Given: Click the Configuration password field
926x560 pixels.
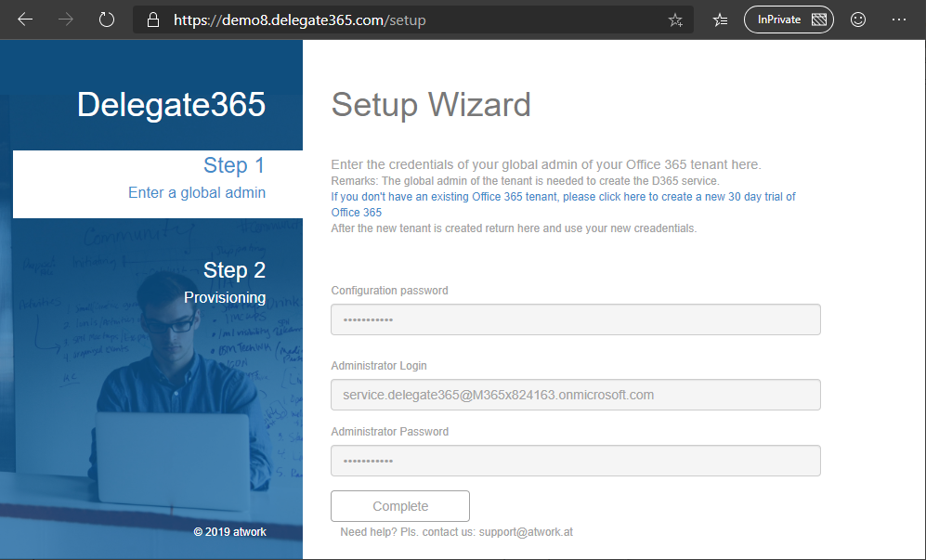Looking at the screenshot, I should click(575, 319).
